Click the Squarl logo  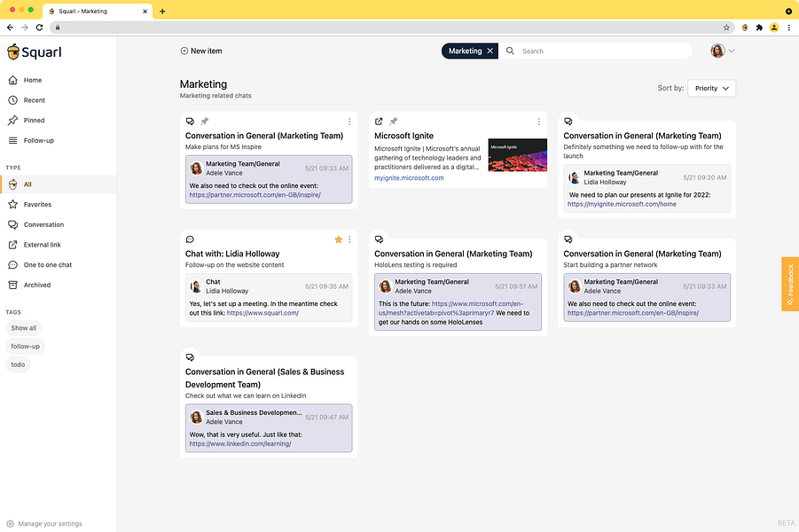[34, 52]
